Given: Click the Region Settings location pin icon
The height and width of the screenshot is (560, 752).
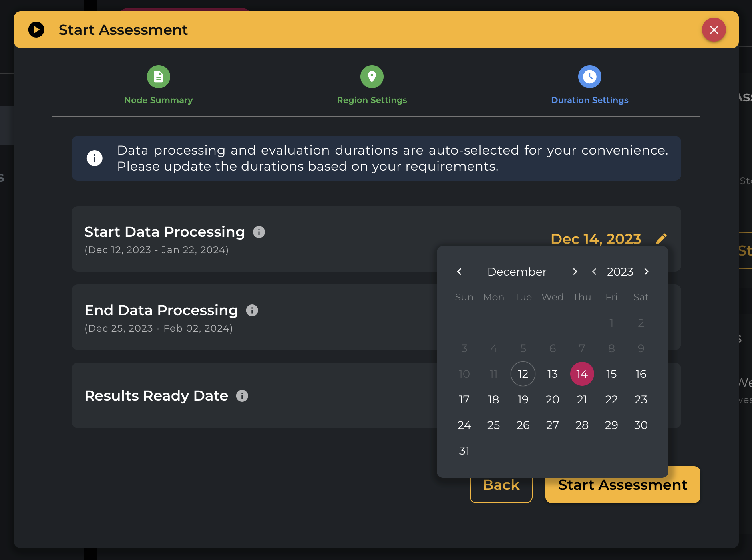Looking at the screenshot, I should pos(372,77).
